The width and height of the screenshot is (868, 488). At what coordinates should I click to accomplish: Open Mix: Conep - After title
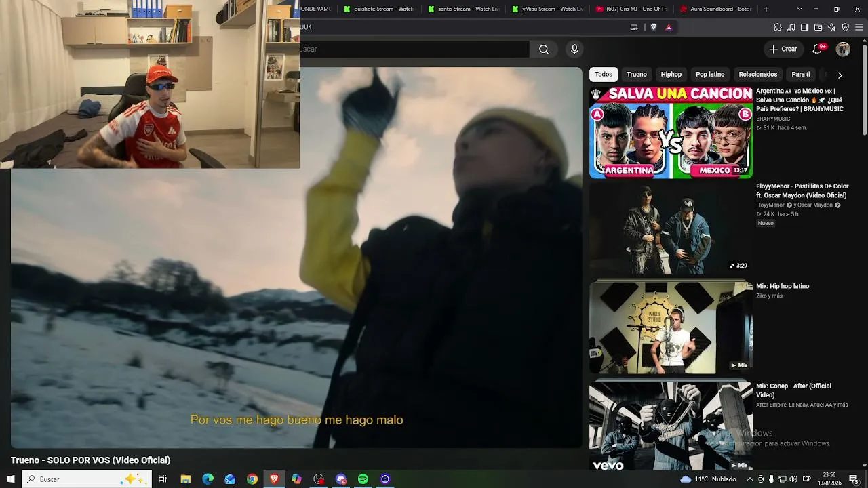(x=793, y=390)
